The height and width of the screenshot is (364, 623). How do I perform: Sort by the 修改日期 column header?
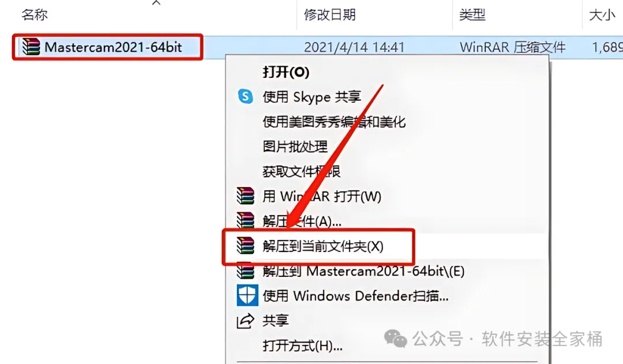click(x=330, y=14)
